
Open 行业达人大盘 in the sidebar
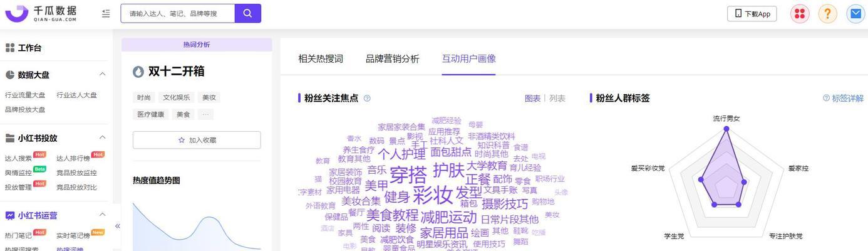[x=76, y=95]
